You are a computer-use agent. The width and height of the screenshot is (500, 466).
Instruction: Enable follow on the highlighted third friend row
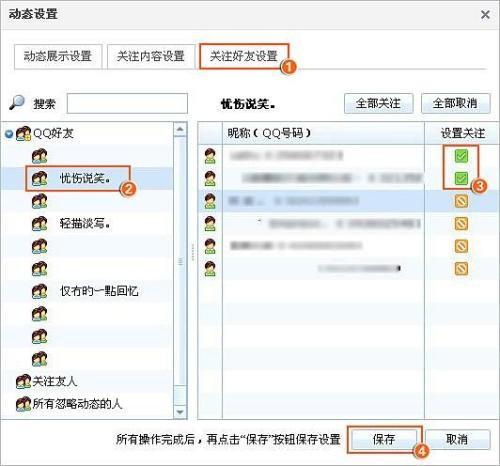tap(461, 201)
